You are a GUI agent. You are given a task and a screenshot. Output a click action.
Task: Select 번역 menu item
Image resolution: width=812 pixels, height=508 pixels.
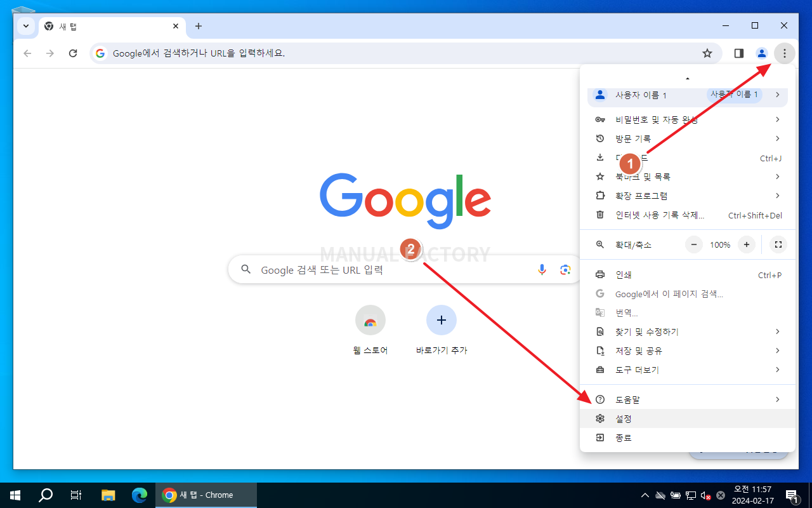click(688, 313)
